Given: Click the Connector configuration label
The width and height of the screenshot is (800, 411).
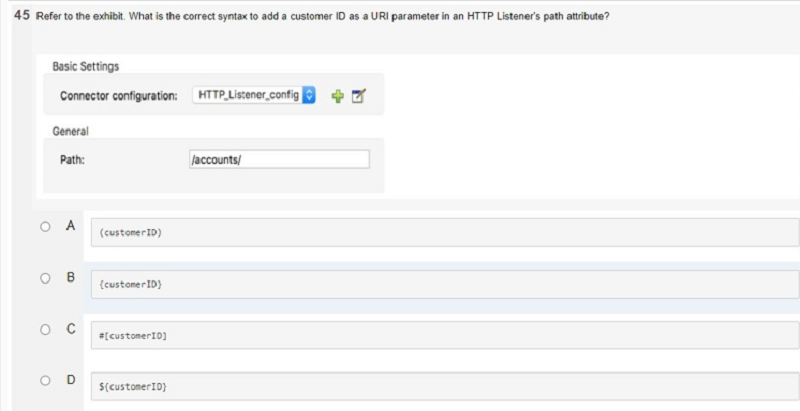Looking at the screenshot, I should [x=119, y=96].
